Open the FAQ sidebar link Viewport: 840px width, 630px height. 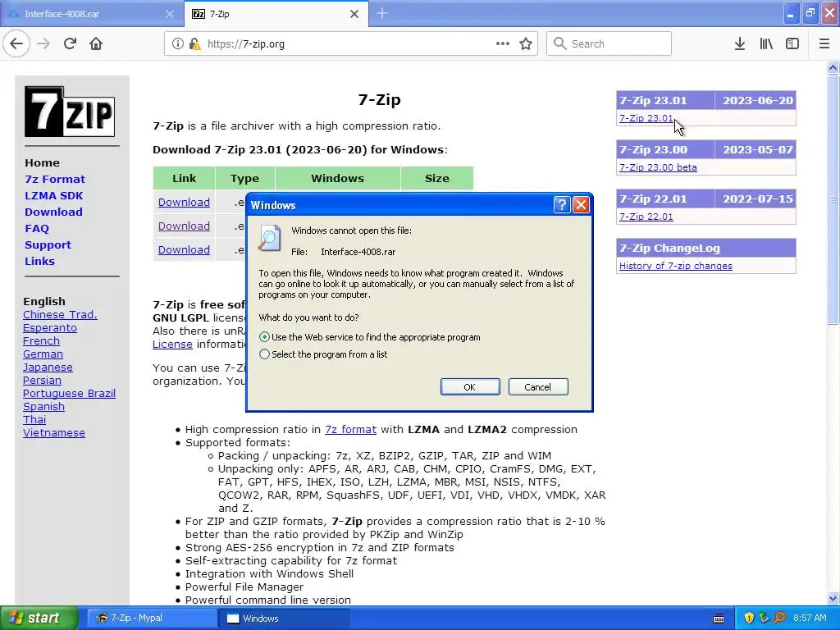tap(36, 228)
